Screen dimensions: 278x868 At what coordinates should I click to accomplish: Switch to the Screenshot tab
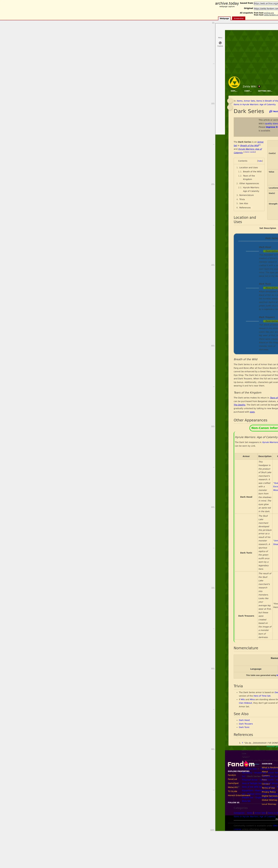[x=238, y=19]
